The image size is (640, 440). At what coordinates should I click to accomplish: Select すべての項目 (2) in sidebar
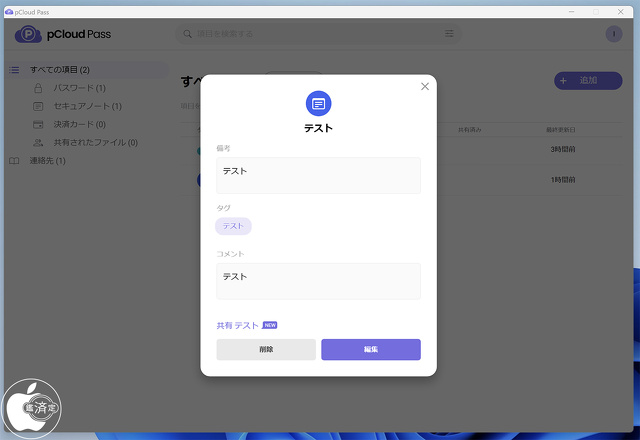[87, 70]
